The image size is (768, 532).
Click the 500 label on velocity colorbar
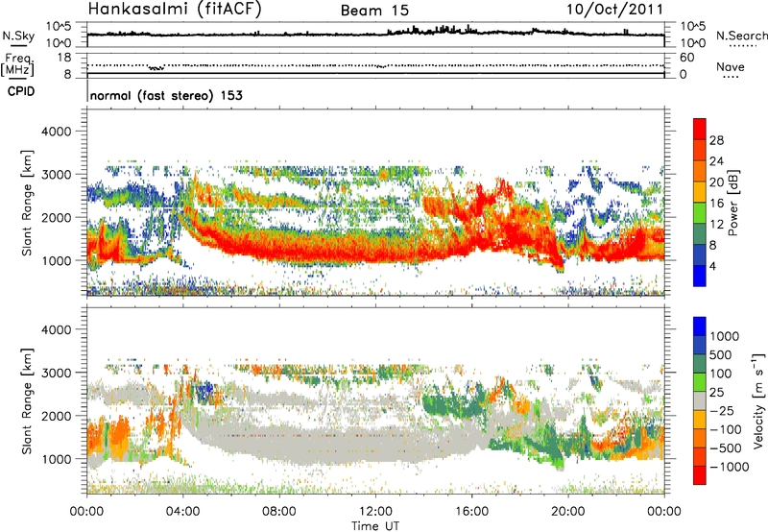pos(721,354)
